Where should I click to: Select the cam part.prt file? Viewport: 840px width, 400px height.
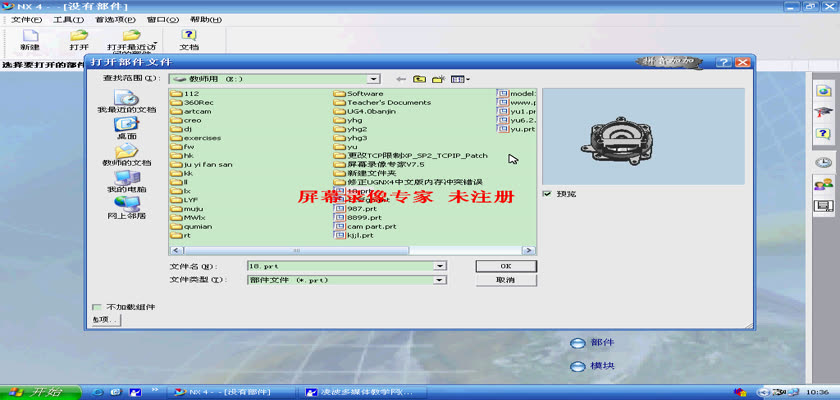tap(365, 227)
